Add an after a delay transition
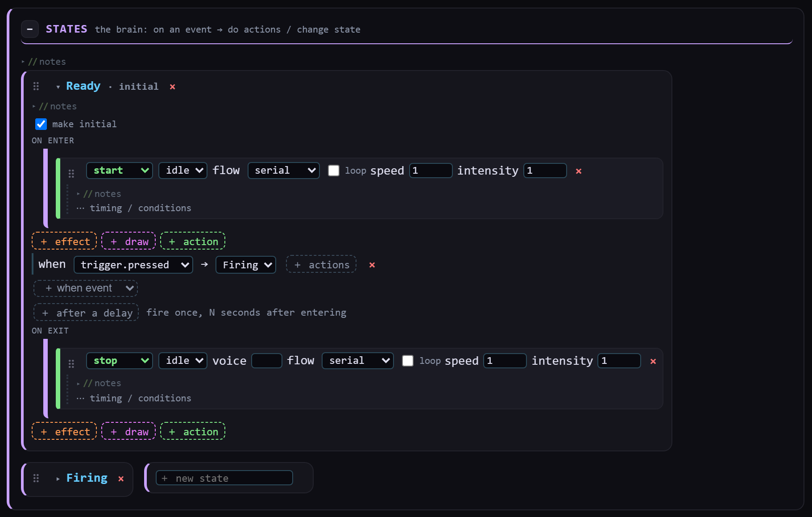Viewport: 812px width, 517px height. click(x=86, y=313)
